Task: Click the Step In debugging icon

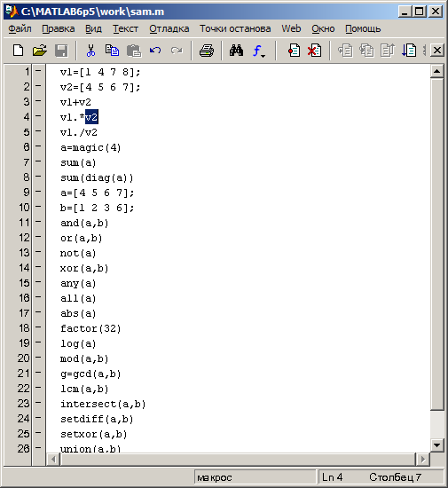Action: click(x=366, y=51)
